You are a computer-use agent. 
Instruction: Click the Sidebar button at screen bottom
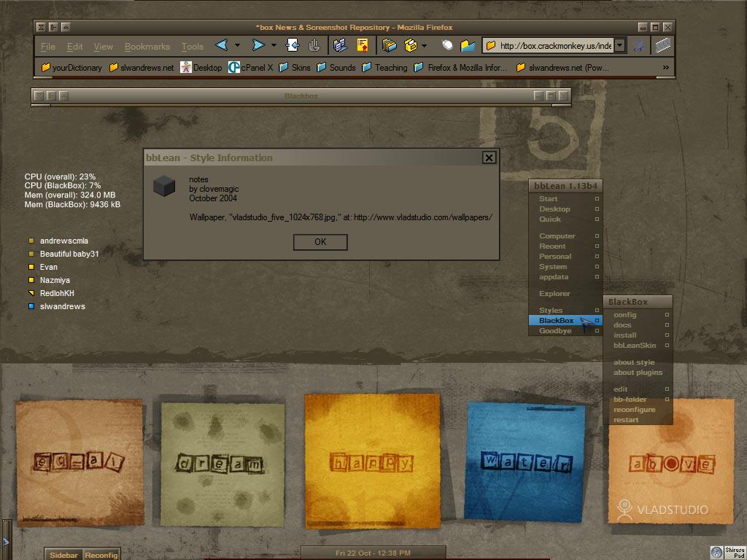coord(64,555)
